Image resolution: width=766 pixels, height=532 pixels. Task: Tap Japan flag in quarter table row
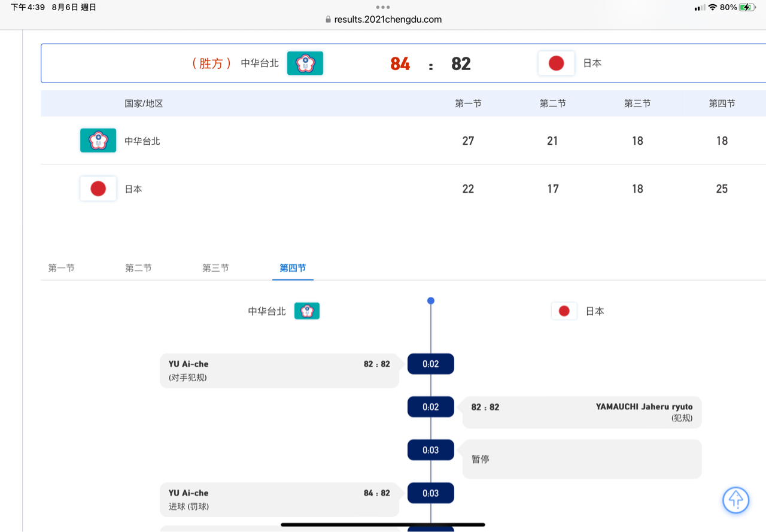[98, 189]
